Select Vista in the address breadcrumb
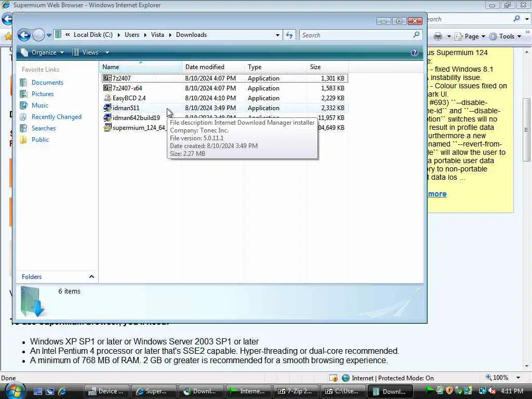The image size is (532, 399). coord(157,35)
